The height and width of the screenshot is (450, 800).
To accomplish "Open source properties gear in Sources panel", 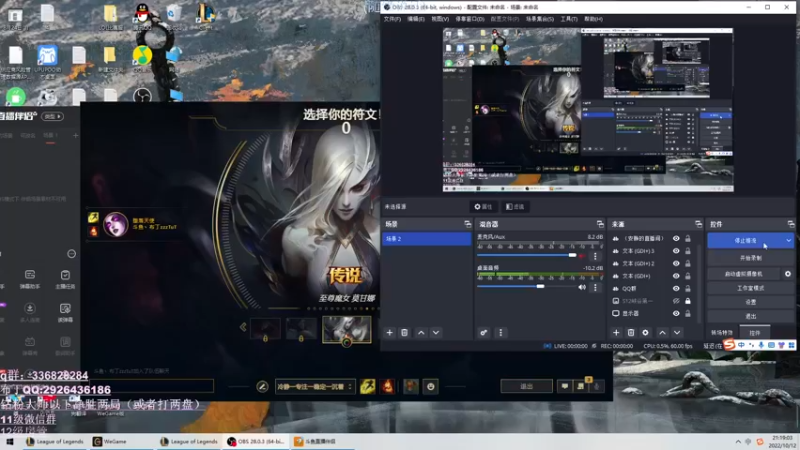I will [x=645, y=333].
